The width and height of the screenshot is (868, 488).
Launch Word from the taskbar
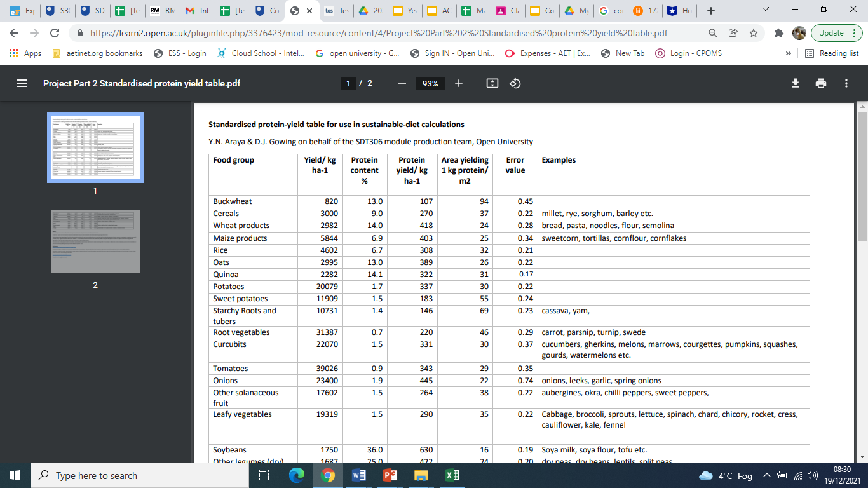coord(359,475)
